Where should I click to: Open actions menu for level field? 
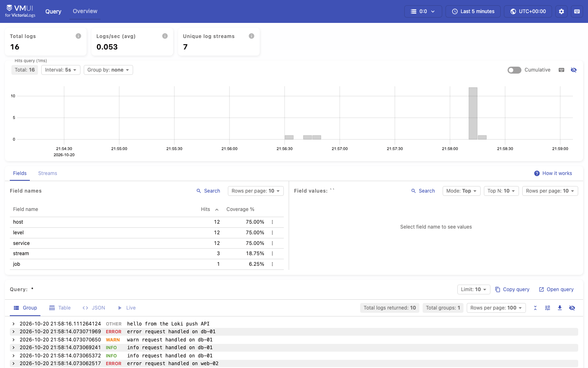(x=272, y=233)
